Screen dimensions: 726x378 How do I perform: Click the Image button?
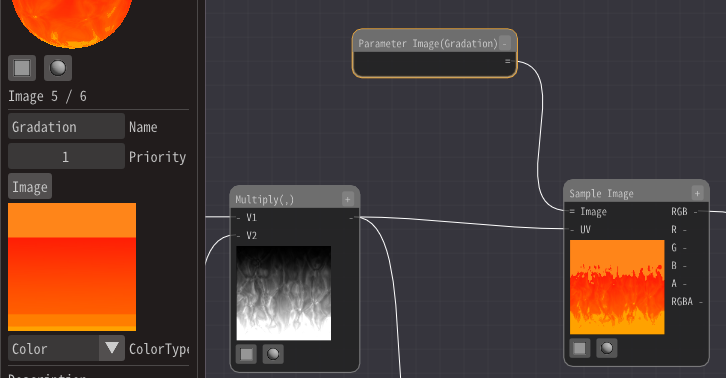coord(30,187)
